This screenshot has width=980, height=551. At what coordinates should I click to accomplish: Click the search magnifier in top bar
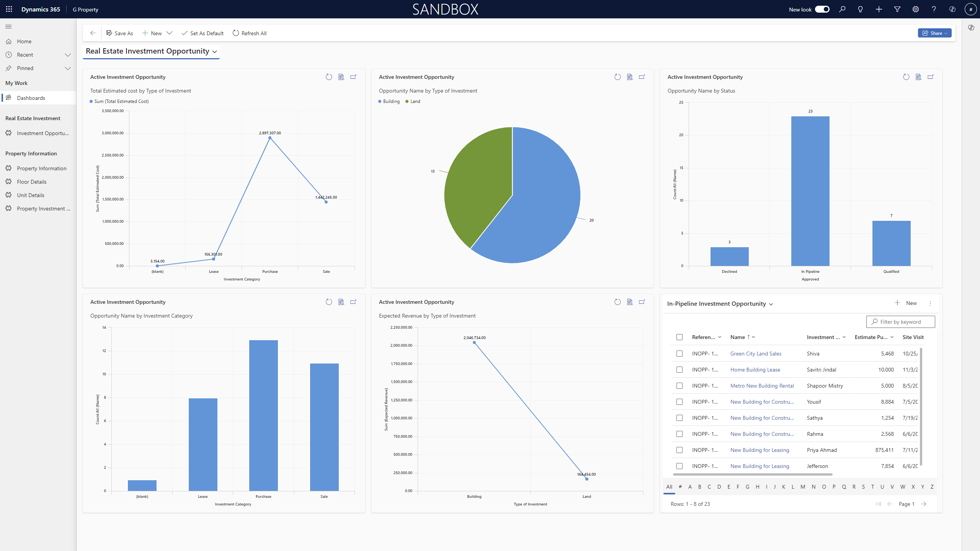tap(842, 9)
